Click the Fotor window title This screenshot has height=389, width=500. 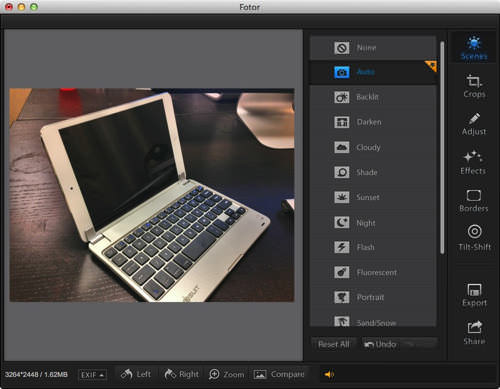pos(249,7)
